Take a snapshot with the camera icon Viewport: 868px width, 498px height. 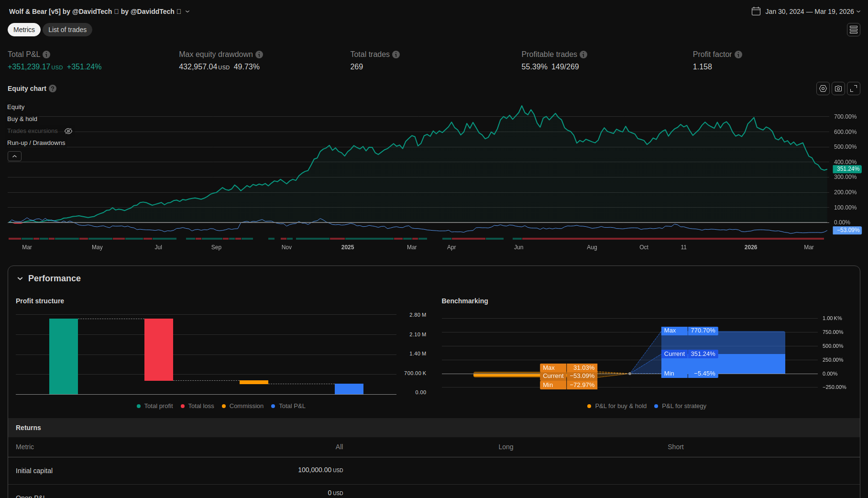coord(838,89)
